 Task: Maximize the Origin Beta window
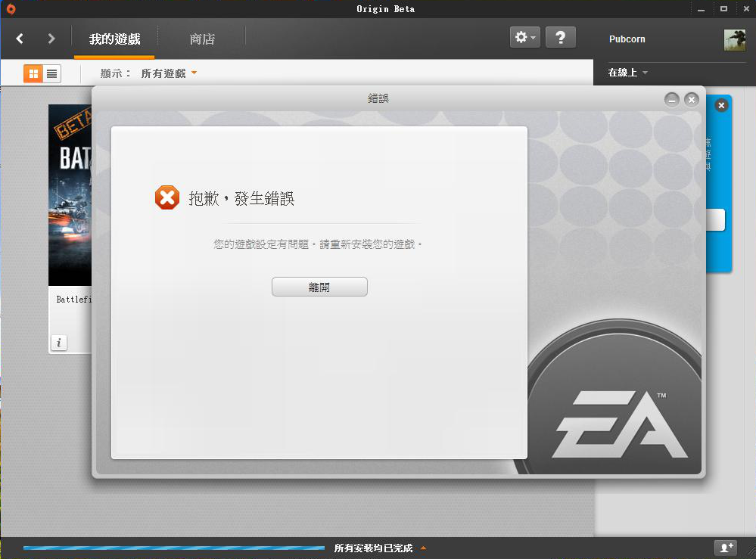(723, 9)
